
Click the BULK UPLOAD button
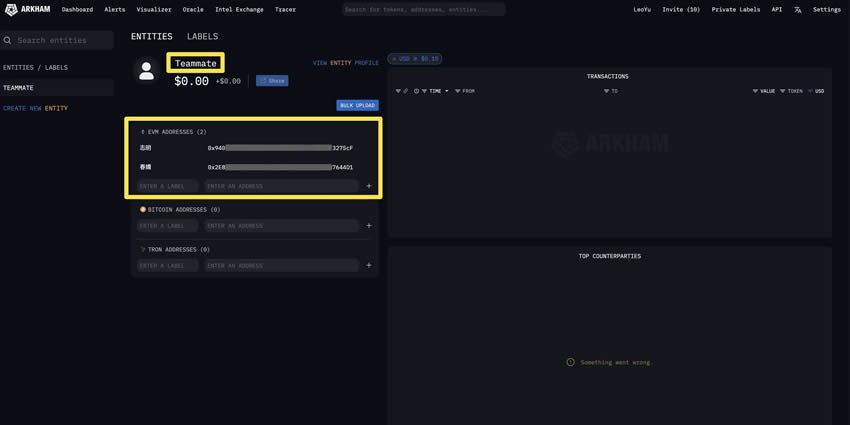click(357, 105)
